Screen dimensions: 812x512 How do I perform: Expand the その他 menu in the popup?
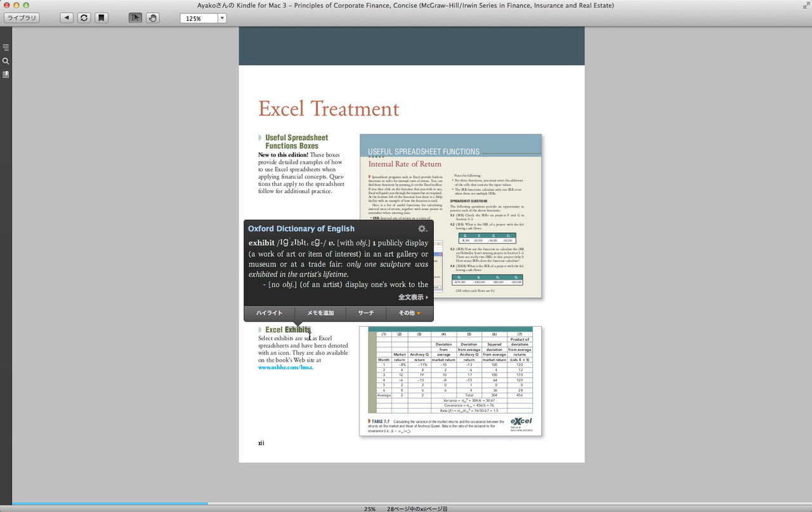click(x=409, y=313)
